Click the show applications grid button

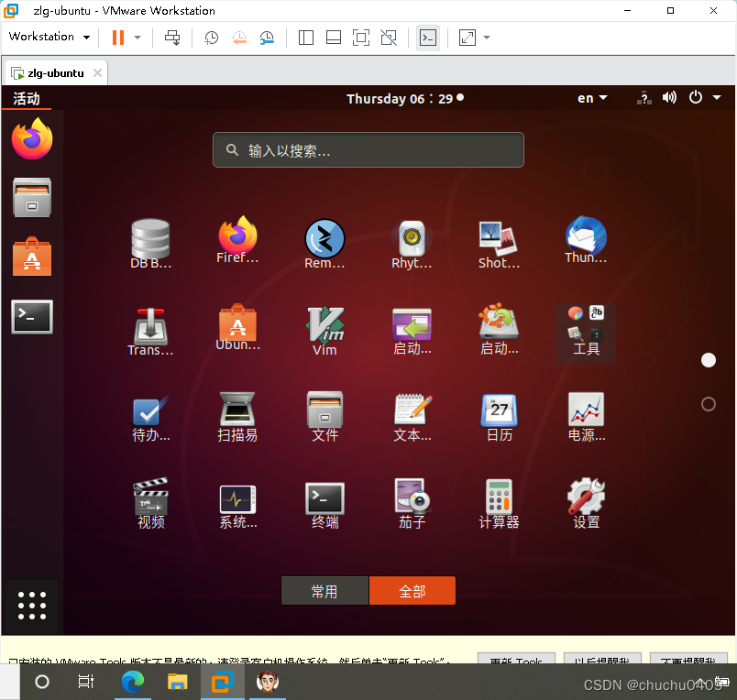pos(32,606)
